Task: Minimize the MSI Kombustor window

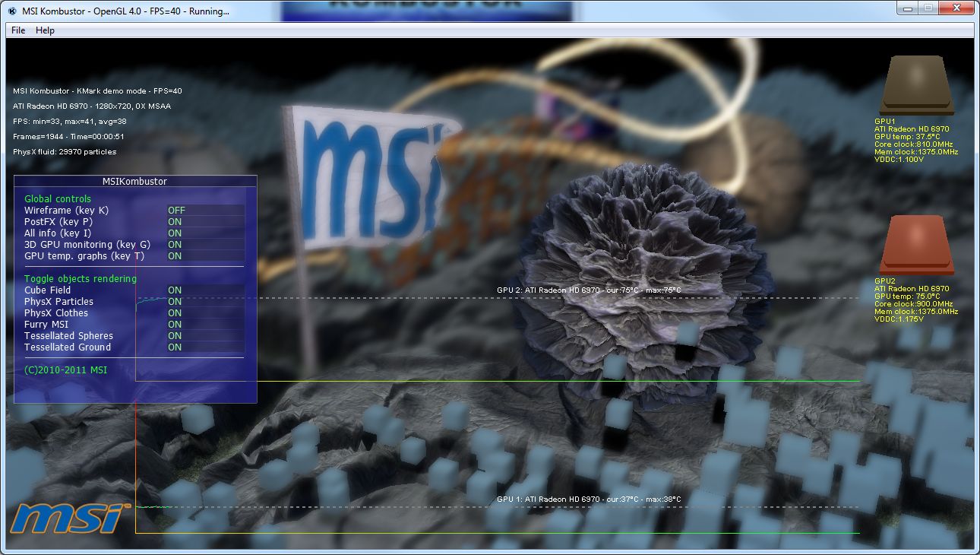Action: (907, 8)
